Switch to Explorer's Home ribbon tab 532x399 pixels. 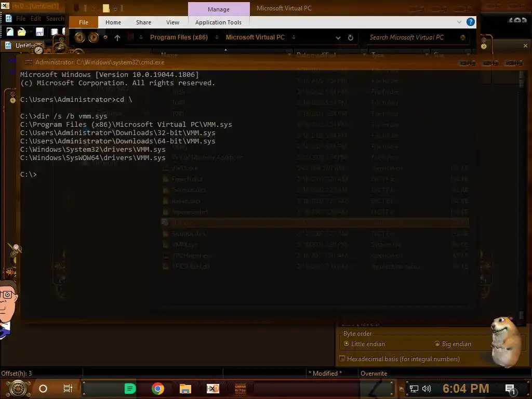point(113,22)
